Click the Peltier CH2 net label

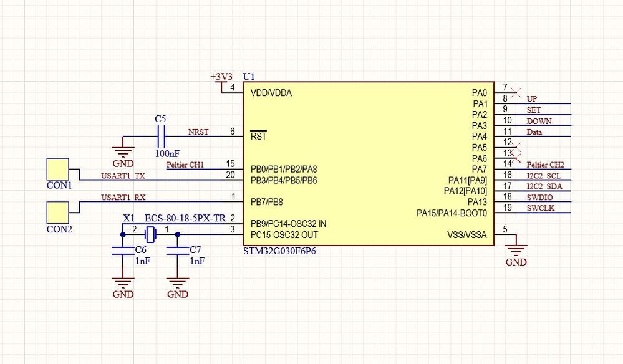(x=546, y=165)
